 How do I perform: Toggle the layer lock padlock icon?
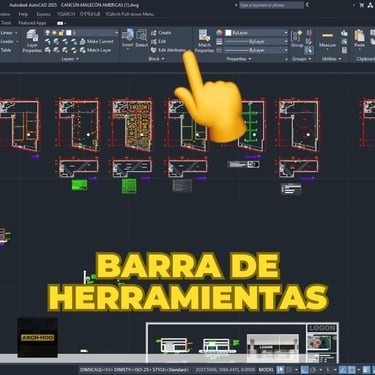pos(61,33)
